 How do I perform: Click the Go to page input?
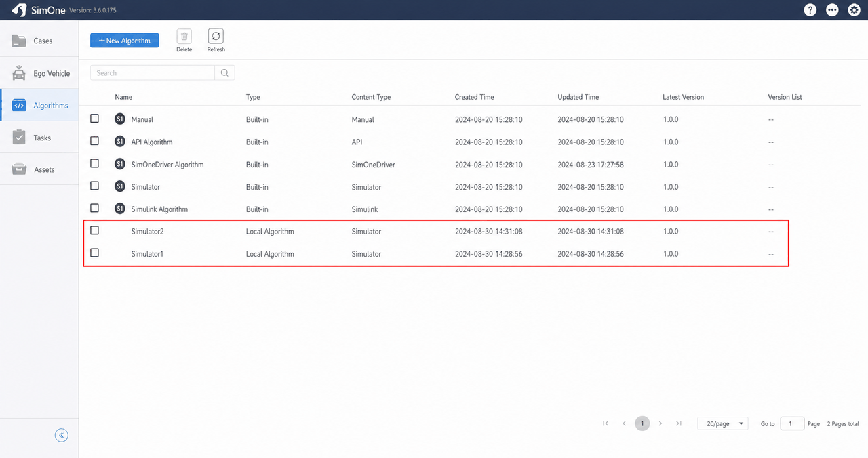click(x=792, y=423)
